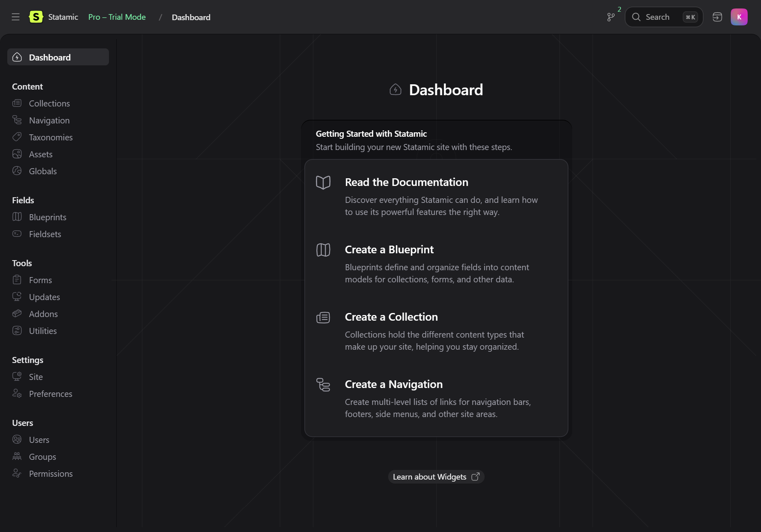Click the tree icon in Create a Navigation
The width and height of the screenshot is (761, 532).
pyautogui.click(x=323, y=385)
